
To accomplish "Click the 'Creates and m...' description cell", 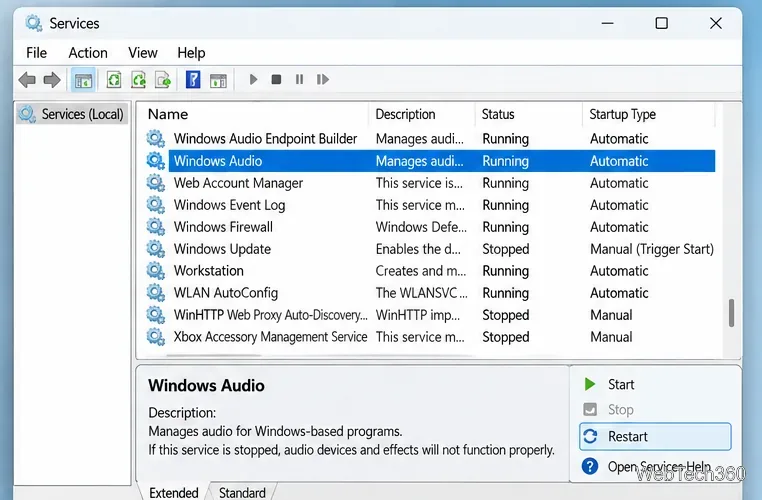I will click(420, 271).
